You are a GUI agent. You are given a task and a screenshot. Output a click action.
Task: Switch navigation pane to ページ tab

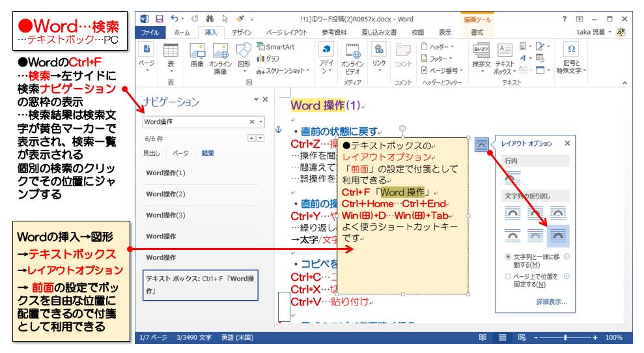coord(180,153)
